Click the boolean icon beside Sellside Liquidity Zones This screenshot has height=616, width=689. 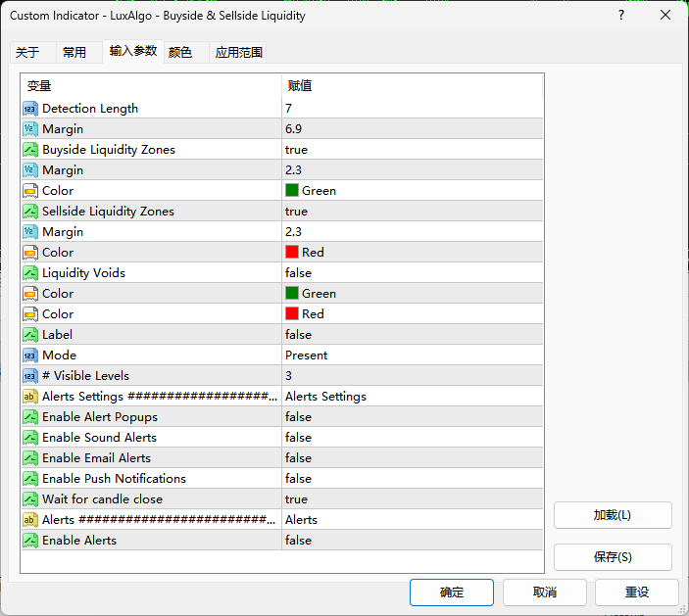[30, 212]
